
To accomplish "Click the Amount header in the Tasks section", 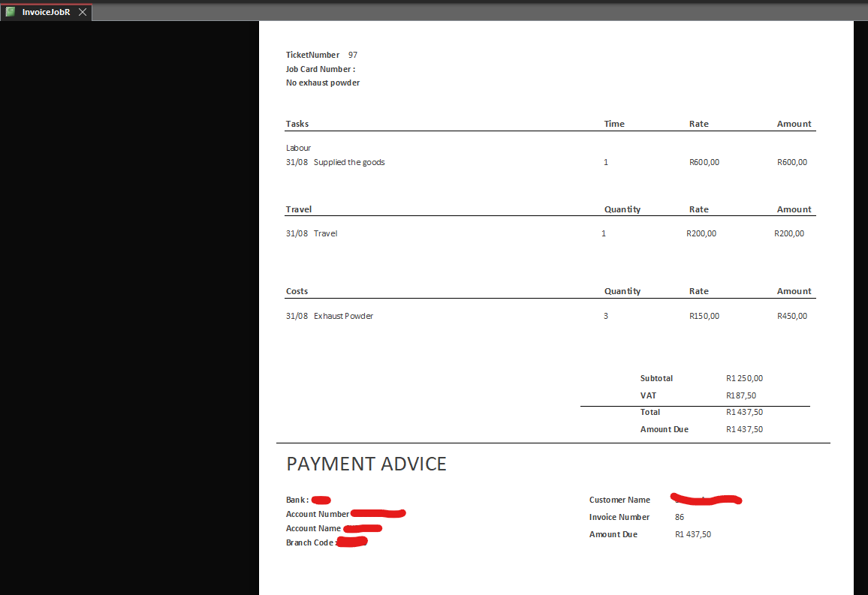I will 794,124.
